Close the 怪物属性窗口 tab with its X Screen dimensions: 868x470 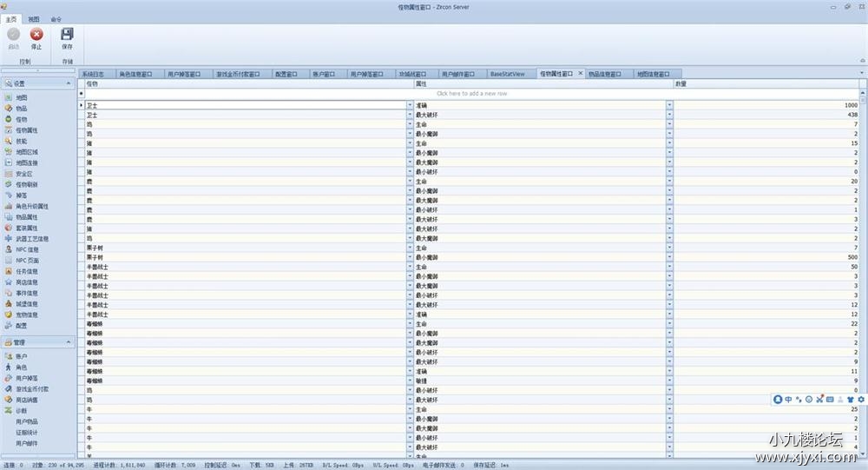point(580,74)
